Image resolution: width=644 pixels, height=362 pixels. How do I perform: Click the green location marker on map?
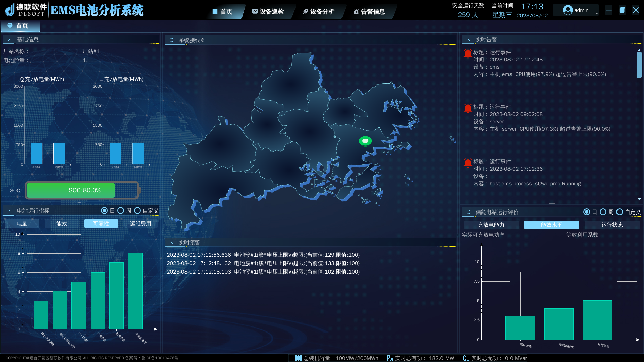coord(365,141)
